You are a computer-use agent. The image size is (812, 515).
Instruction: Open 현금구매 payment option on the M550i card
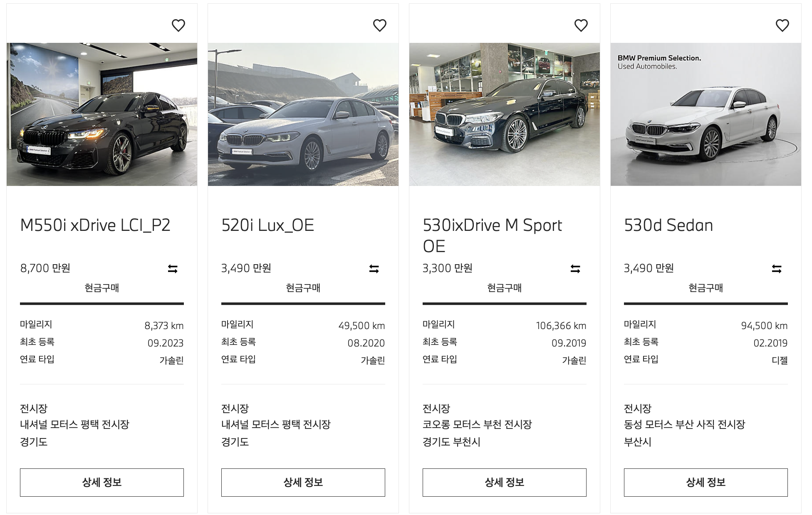click(101, 288)
